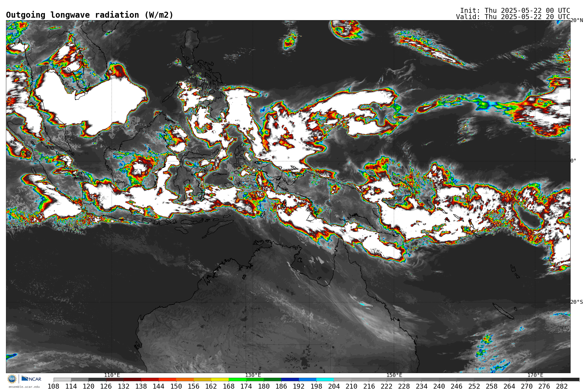Screen dimensions: 588x390
Task: Click the 108 colorbar value
Action: (54, 386)
